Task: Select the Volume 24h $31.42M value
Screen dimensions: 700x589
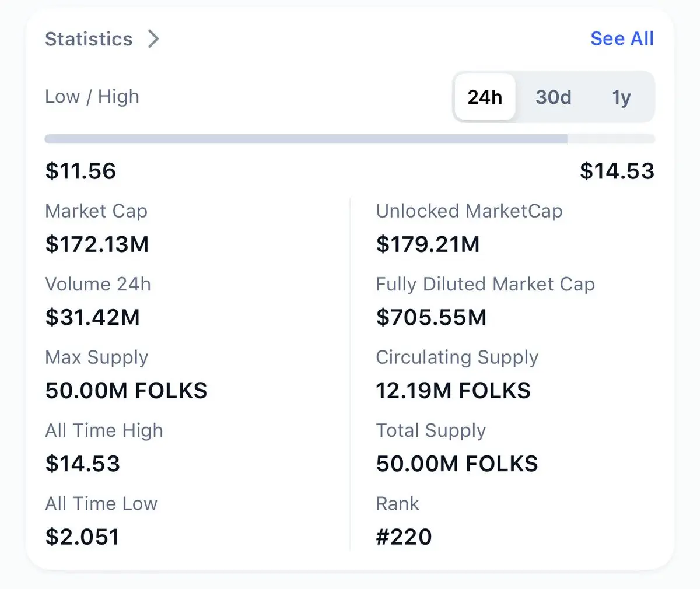Action: click(x=92, y=317)
